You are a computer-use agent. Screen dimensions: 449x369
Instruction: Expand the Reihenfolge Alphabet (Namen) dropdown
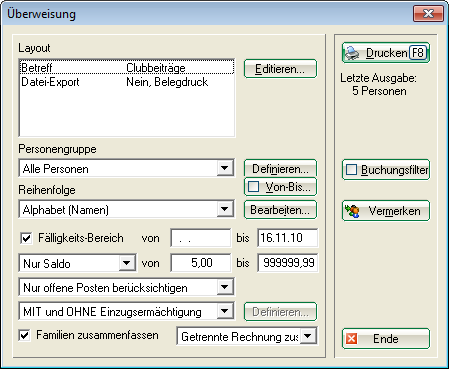pos(225,209)
